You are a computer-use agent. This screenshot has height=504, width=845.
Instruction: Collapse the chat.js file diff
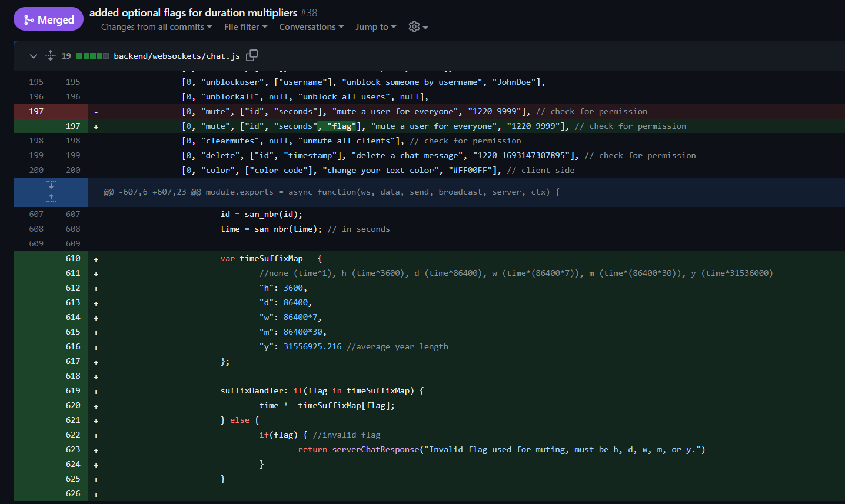click(34, 56)
